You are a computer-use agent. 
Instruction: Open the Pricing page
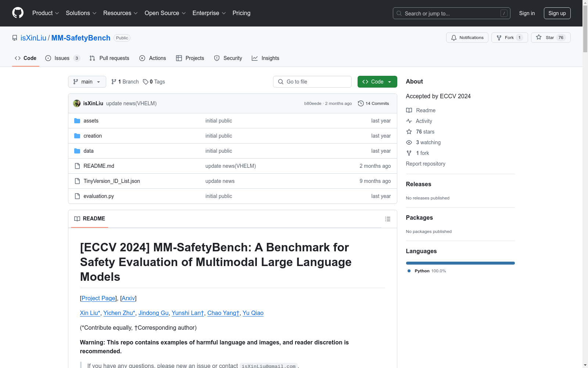tap(241, 13)
